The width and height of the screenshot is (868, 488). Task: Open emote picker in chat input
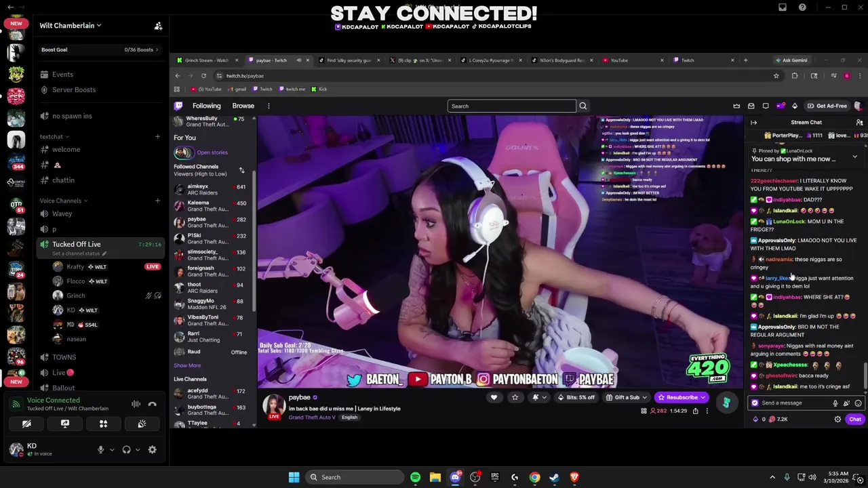pyautogui.click(x=858, y=403)
